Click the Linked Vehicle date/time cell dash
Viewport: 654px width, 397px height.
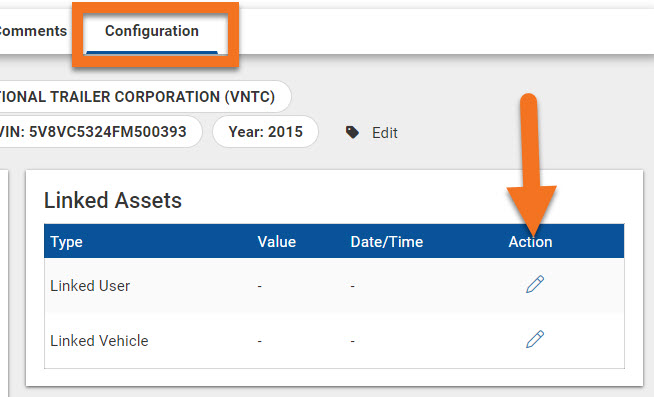tap(352, 342)
